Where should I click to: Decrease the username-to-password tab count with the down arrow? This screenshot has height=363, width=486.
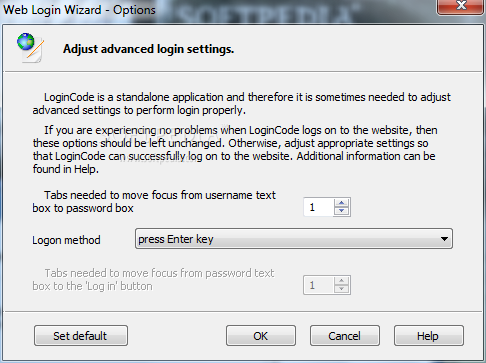coord(341,211)
